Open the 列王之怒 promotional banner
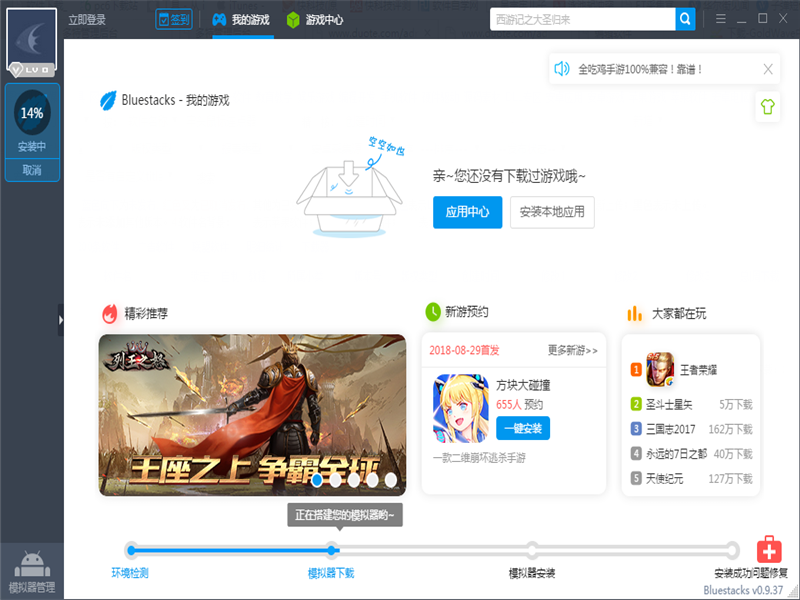The image size is (800, 600). 252,415
